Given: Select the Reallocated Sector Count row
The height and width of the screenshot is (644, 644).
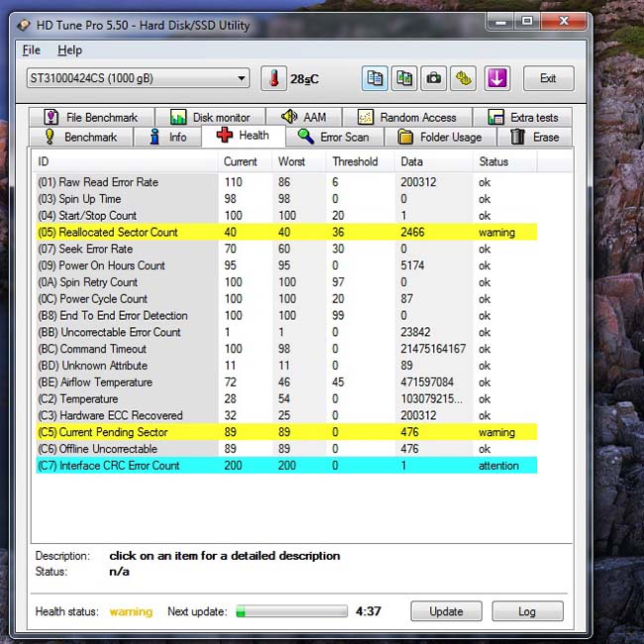Looking at the screenshot, I should pos(286,232).
